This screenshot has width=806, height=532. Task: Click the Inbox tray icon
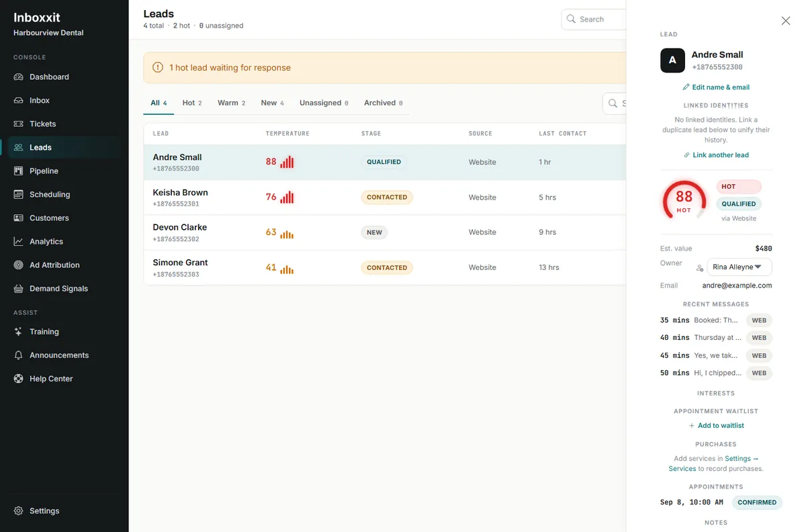point(19,101)
